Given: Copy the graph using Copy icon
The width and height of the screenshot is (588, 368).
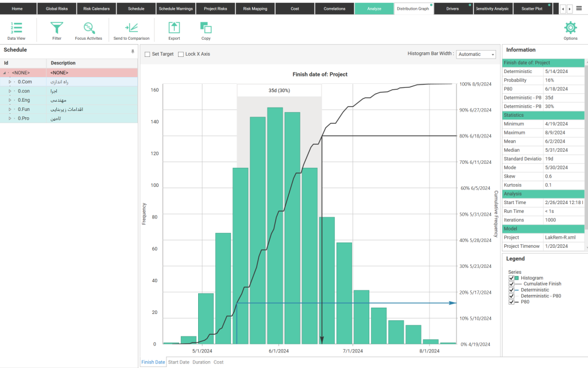Looking at the screenshot, I should click(206, 29).
